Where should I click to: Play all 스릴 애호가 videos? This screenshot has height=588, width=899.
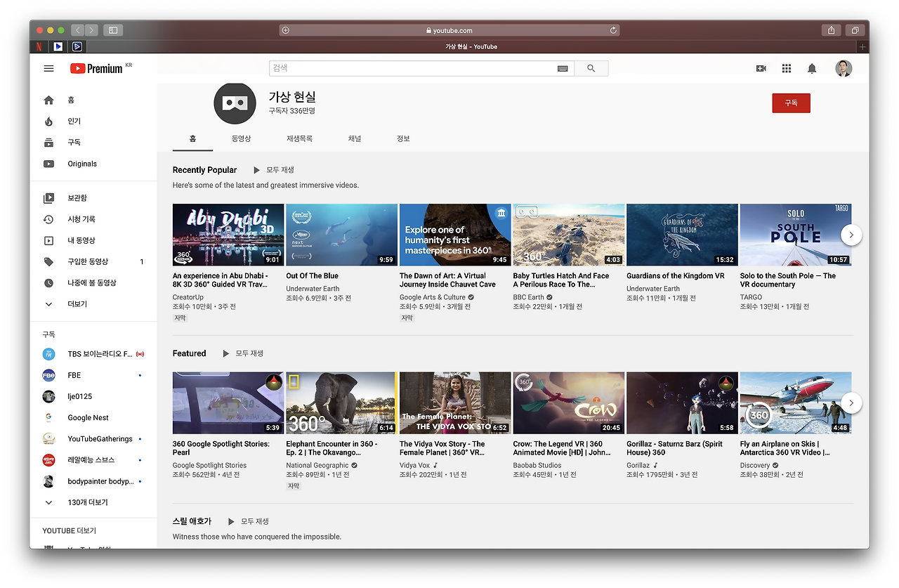pos(249,521)
